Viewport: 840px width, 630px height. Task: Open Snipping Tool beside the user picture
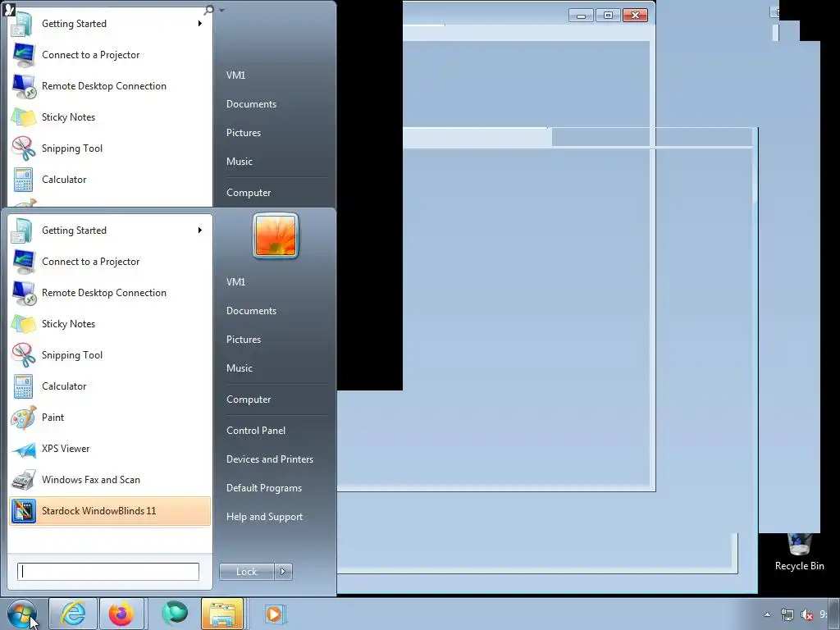point(109,356)
